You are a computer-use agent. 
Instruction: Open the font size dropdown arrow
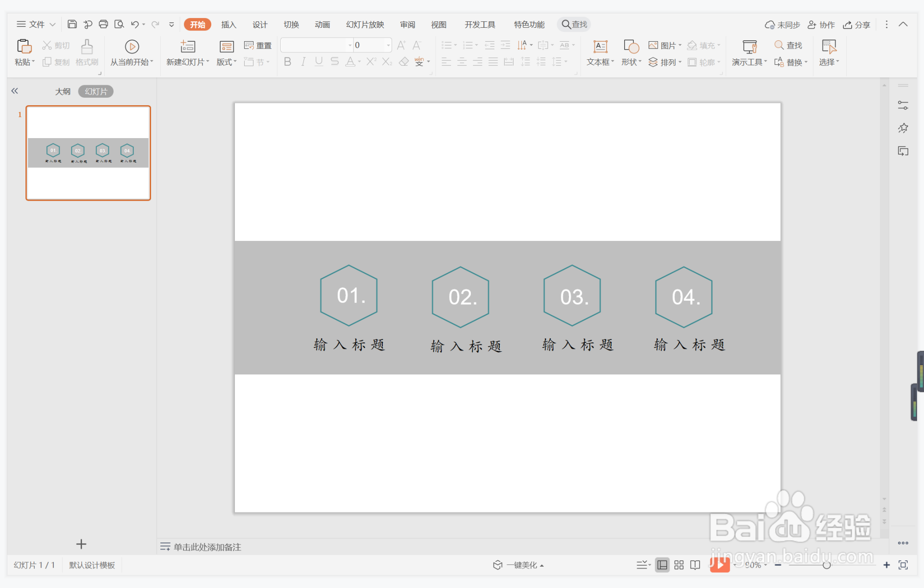pyautogui.click(x=388, y=45)
